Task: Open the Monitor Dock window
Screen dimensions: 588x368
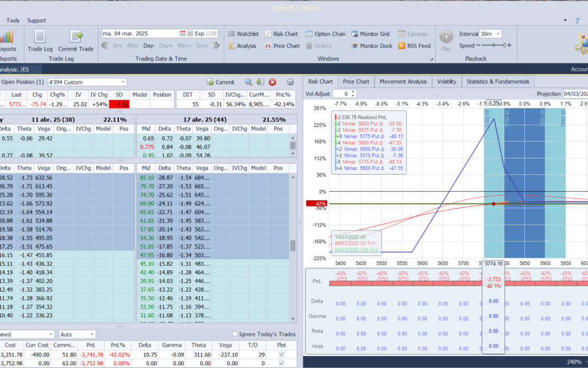Action: click(372, 46)
